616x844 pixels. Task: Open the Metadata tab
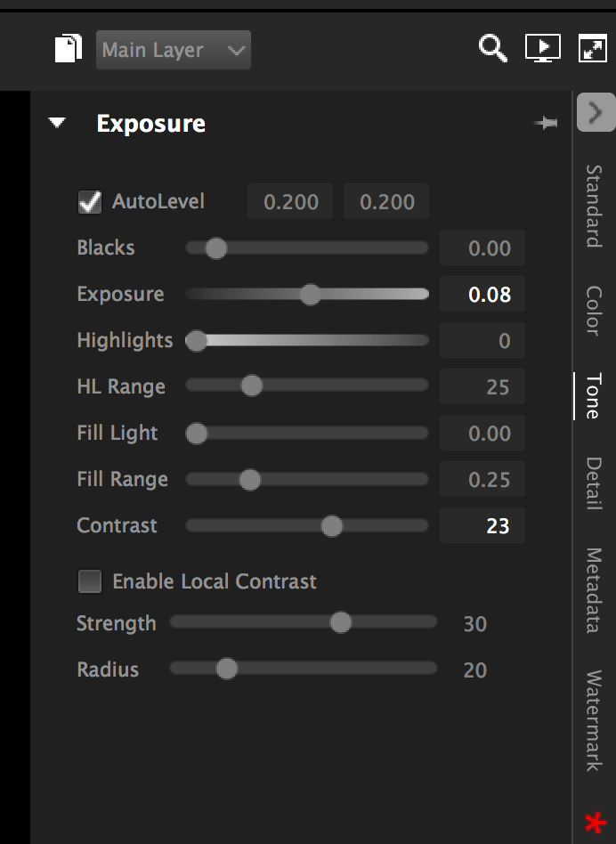[x=594, y=589]
